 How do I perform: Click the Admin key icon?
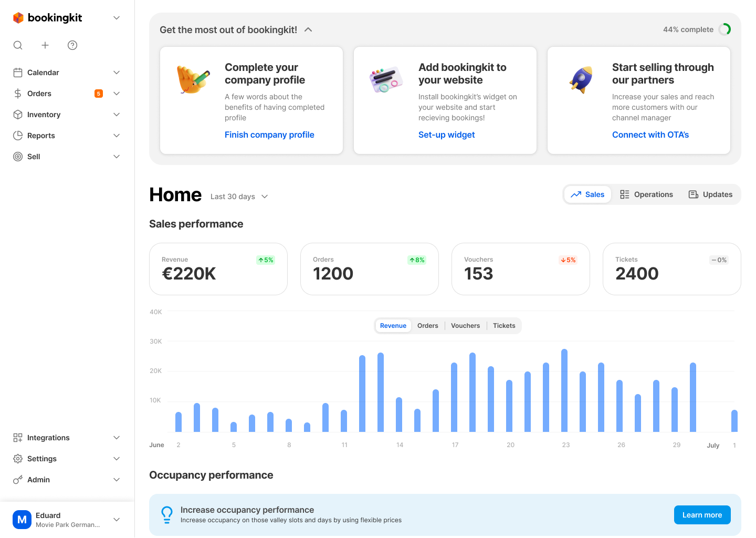(x=18, y=480)
